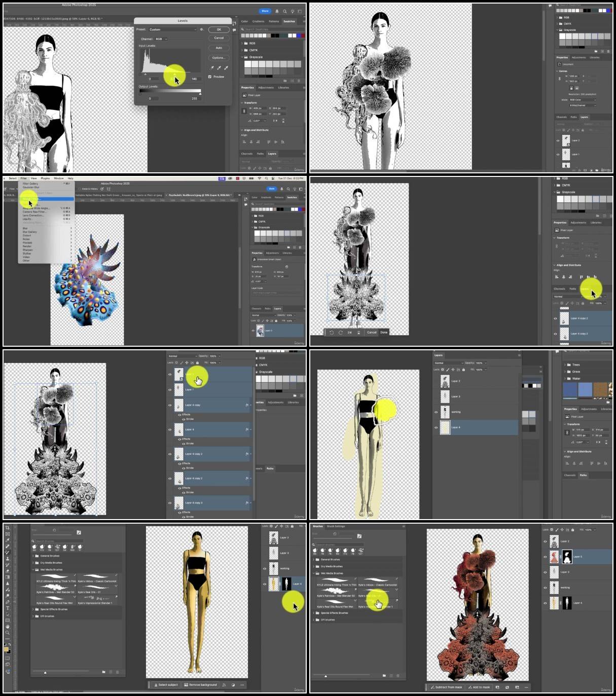Select the Psychedelic Nudibranch.jpeg document tab
This screenshot has width=616, height=696.
(x=200, y=195)
